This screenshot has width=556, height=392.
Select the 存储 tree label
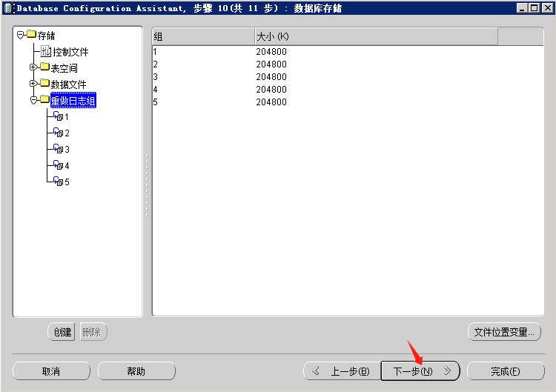[x=47, y=36]
